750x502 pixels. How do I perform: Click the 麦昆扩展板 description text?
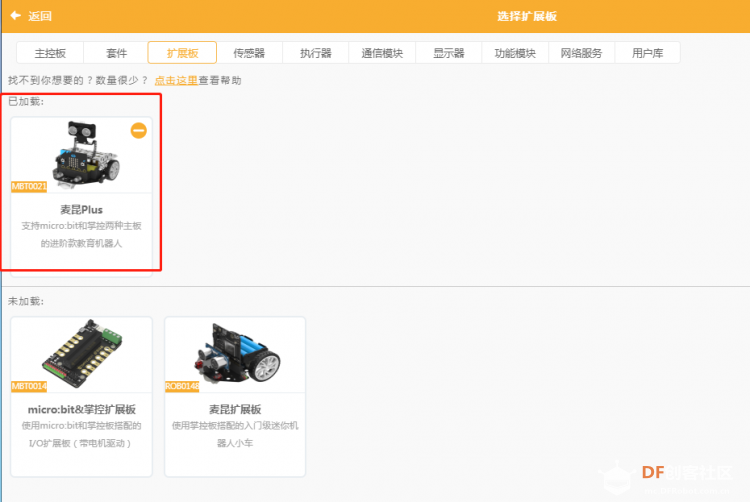[235, 434]
